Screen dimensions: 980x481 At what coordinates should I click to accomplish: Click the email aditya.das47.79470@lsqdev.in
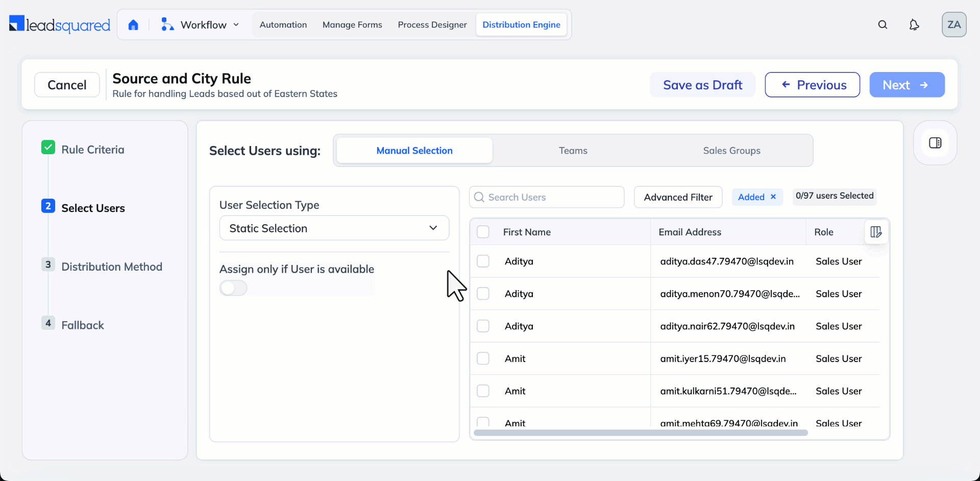(x=727, y=261)
